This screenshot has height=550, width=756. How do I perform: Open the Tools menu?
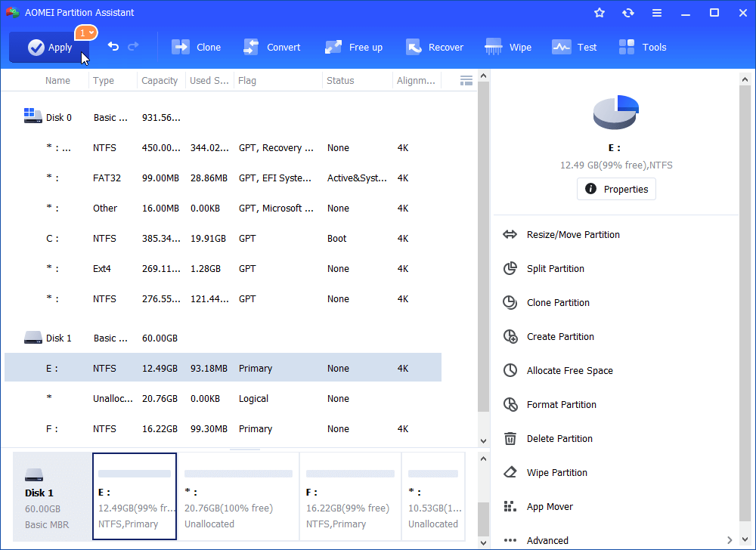[642, 47]
